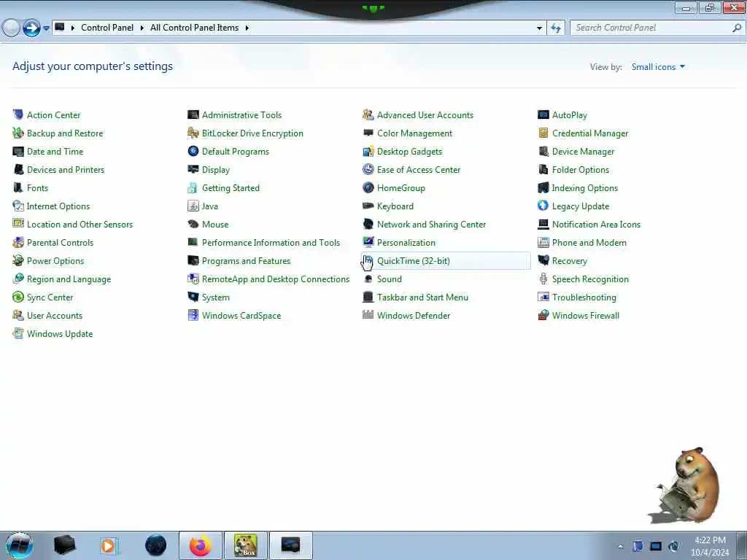This screenshot has height=560, width=747.
Task: Click the Legacy Update icon
Action: [x=543, y=206]
